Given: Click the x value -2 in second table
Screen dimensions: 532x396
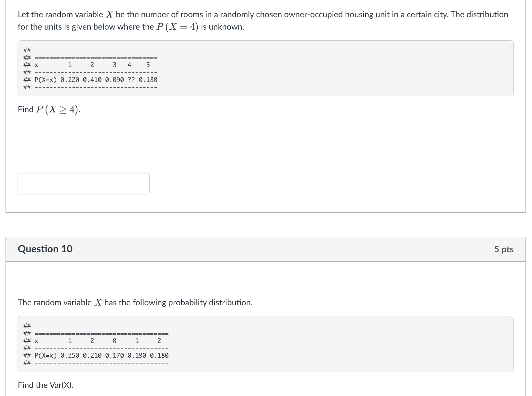Looking at the screenshot, I should click(90, 341).
